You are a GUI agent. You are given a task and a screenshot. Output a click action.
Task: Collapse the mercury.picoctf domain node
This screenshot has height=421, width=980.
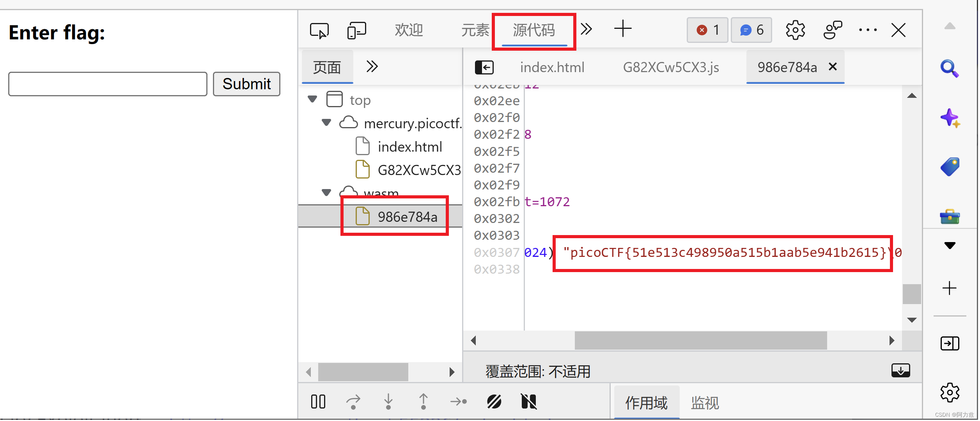coord(326,123)
